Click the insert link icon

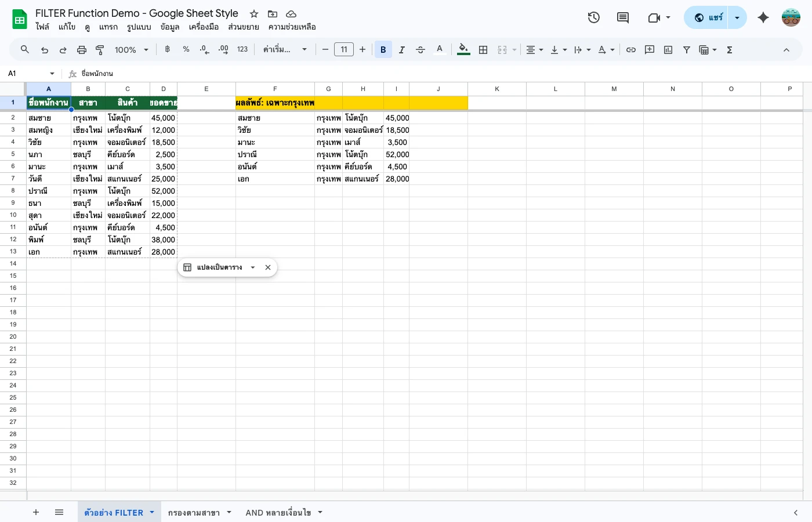(x=631, y=50)
